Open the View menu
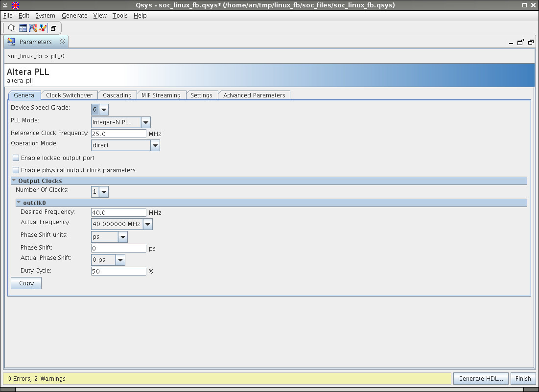The image size is (539, 392). pyautogui.click(x=100, y=16)
